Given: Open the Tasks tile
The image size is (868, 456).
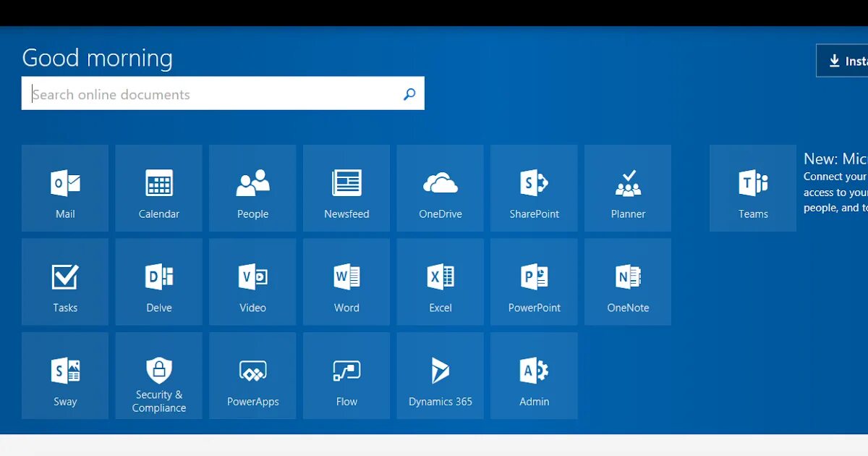Looking at the screenshot, I should 65,282.
